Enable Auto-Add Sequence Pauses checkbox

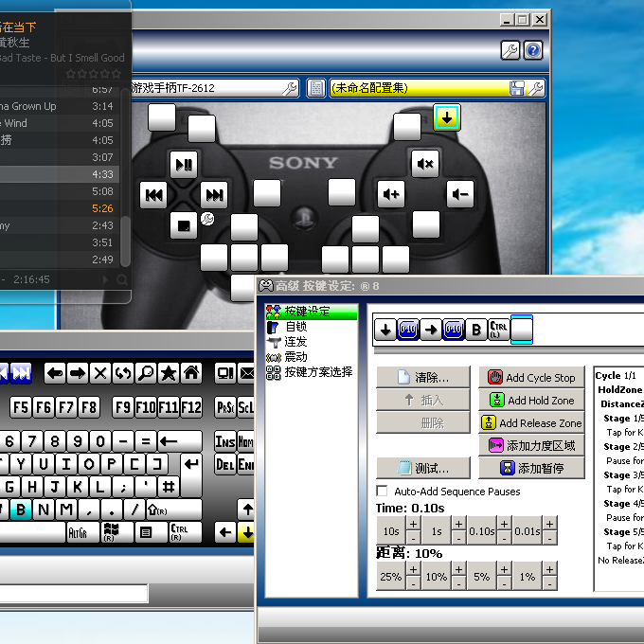(x=382, y=492)
